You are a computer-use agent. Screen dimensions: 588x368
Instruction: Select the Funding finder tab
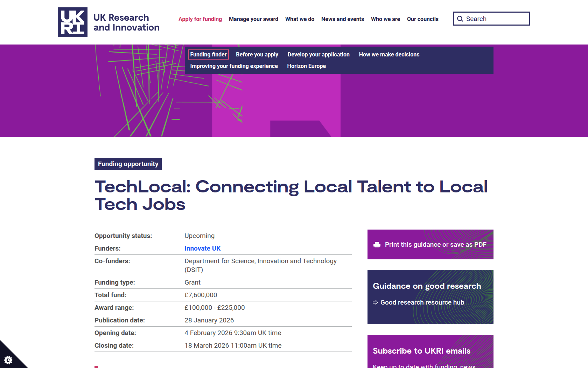click(208, 54)
